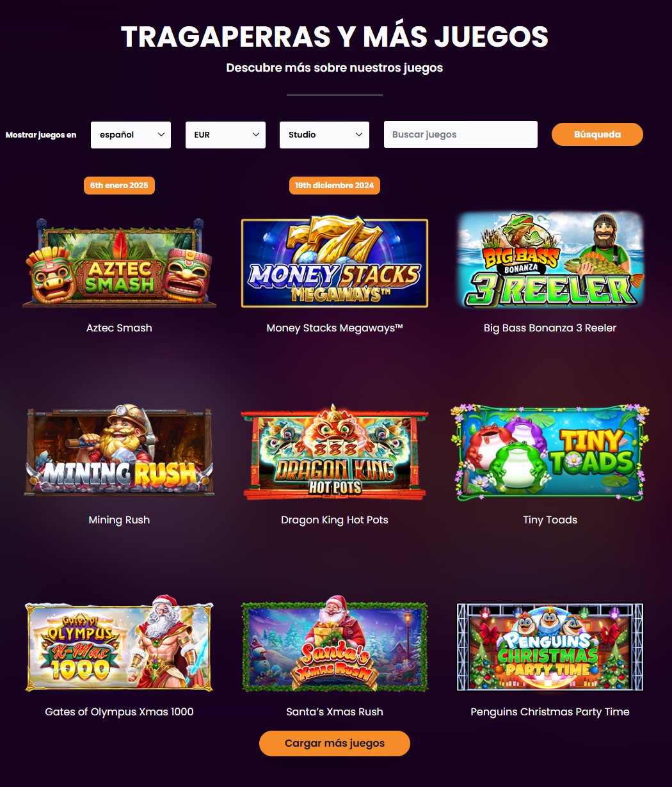Follow the Mining Rush title link
The image size is (672, 787).
119,520
